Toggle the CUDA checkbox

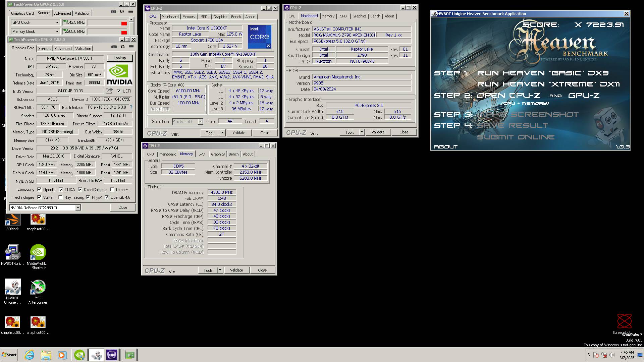[61, 189]
